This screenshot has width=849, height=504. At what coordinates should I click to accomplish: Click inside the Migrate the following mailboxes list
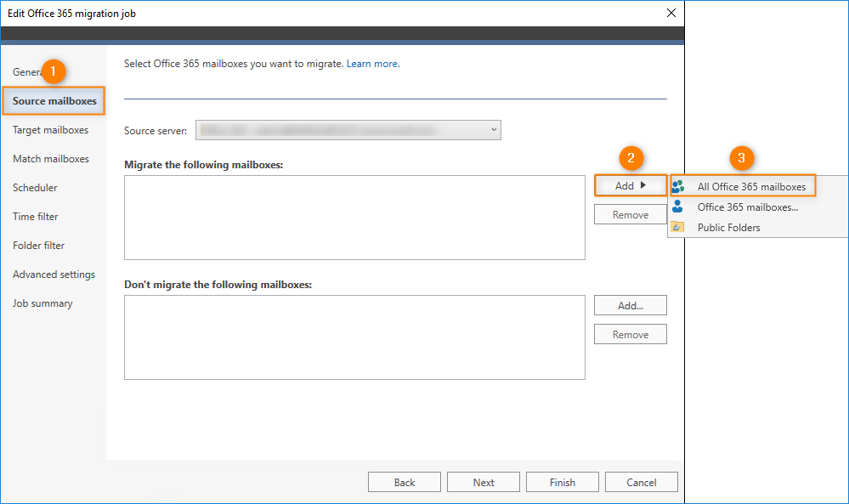(354, 217)
